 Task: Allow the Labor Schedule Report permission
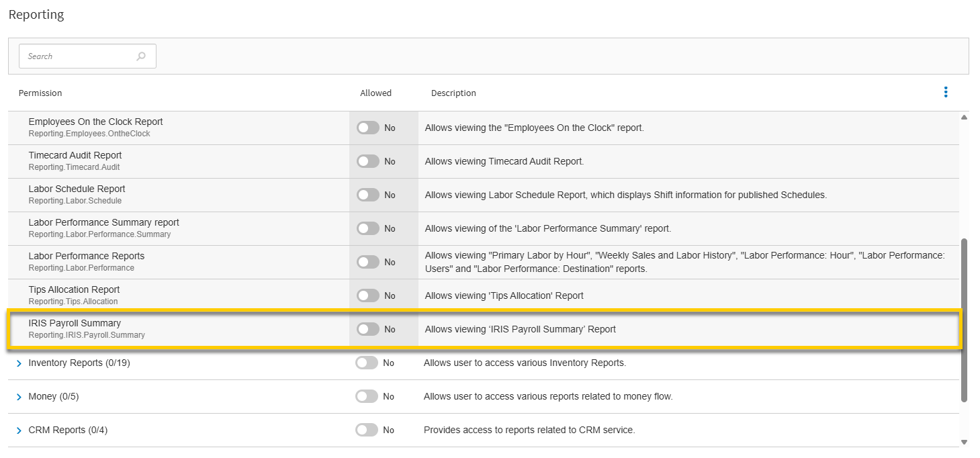(x=369, y=195)
